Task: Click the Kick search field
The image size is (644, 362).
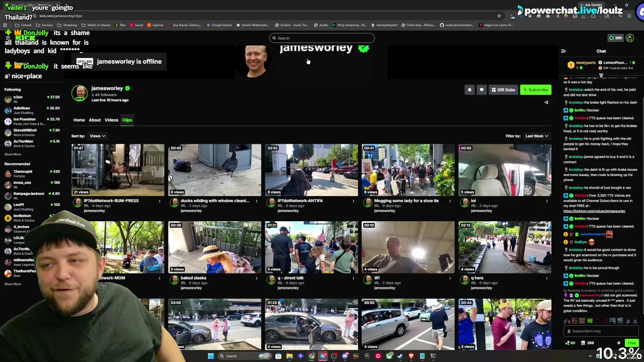Action: [x=322, y=38]
